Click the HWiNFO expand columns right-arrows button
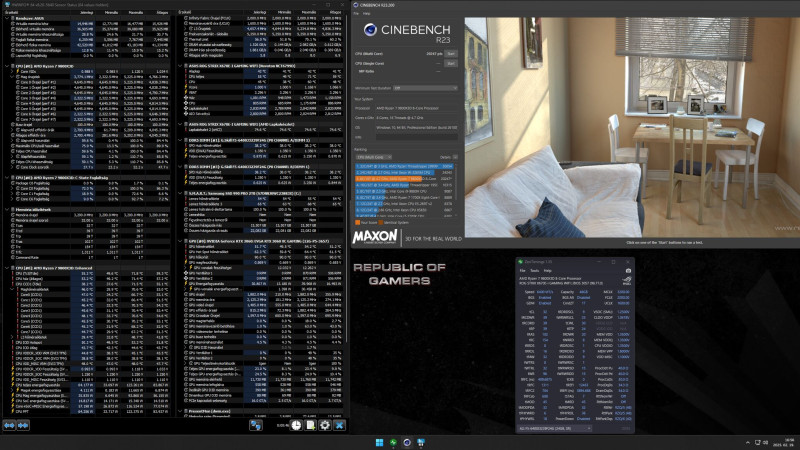This screenshot has height=450, width=800. (23, 425)
